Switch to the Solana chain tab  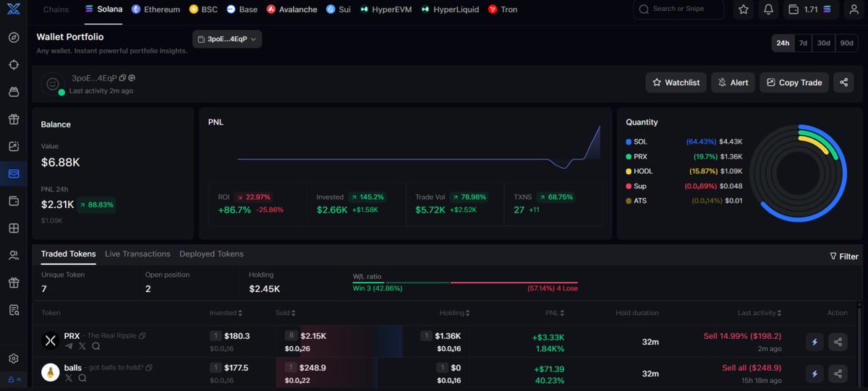[x=103, y=9]
